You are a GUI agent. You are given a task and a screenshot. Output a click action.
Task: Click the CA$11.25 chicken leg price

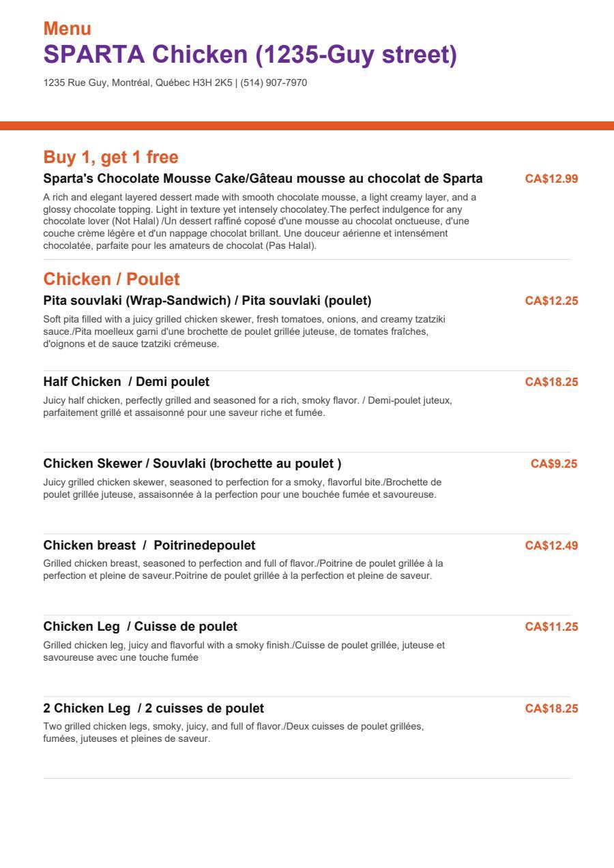pyautogui.click(x=551, y=627)
